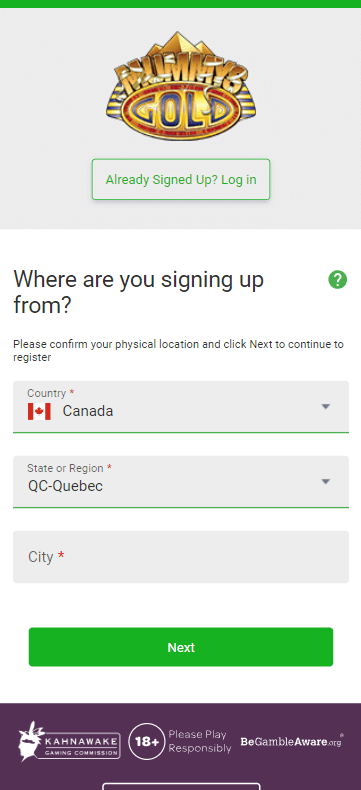Click the green Next button
Viewport: 361px width, 790px height.
click(x=181, y=647)
